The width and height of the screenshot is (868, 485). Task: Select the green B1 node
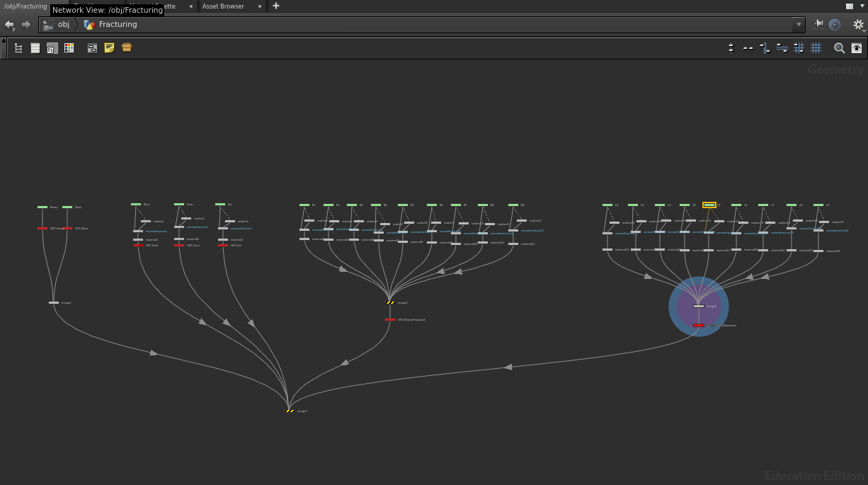(304, 205)
